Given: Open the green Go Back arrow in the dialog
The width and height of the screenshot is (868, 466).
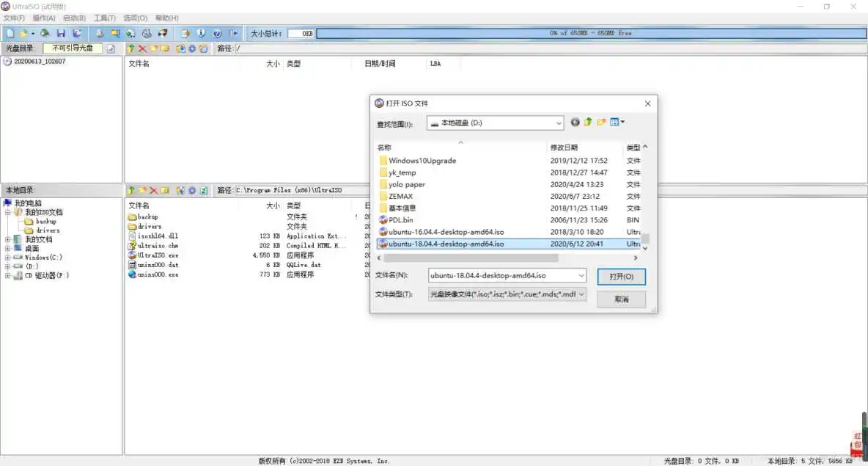Looking at the screenshot, I should tap(575, 122).
